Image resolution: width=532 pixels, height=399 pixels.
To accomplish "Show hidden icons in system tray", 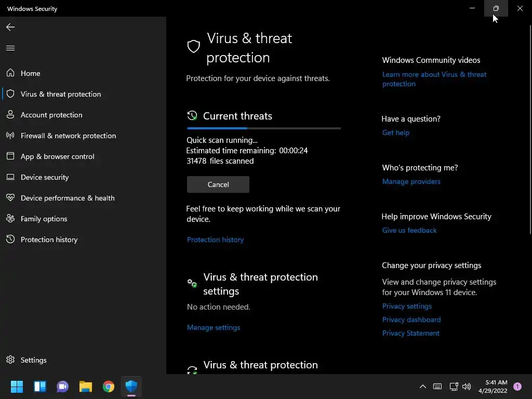I will coord(423,387).
